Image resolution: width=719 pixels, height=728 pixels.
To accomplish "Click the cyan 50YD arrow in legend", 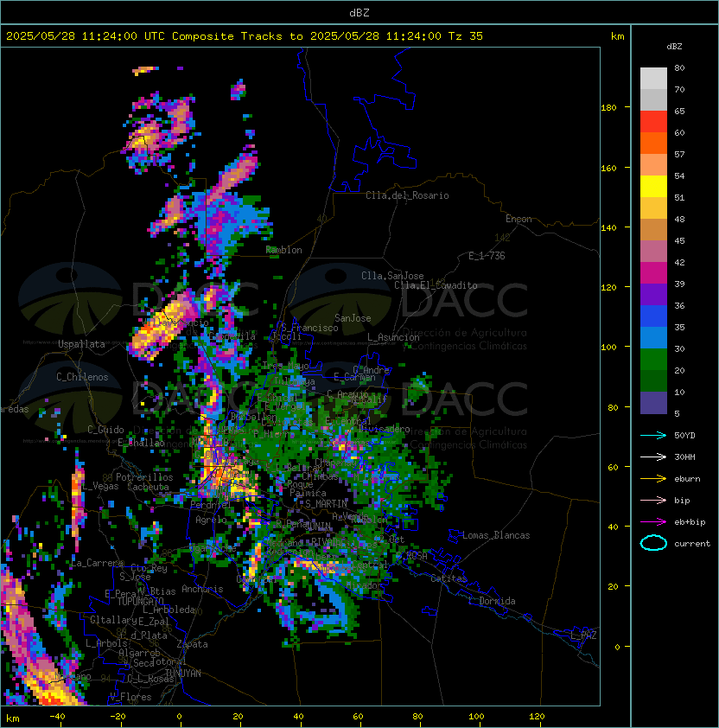I will coord(653,436).
